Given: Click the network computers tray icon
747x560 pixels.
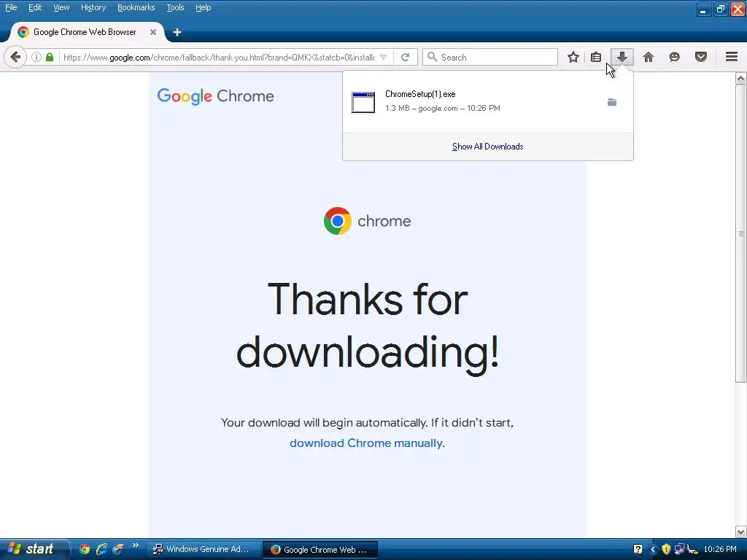Looking at the screenshot, I should [679, 550].
